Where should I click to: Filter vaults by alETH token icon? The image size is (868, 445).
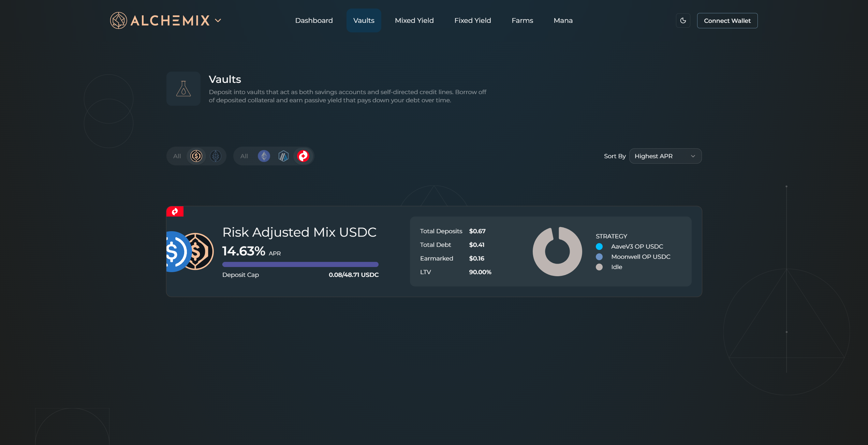216,156
